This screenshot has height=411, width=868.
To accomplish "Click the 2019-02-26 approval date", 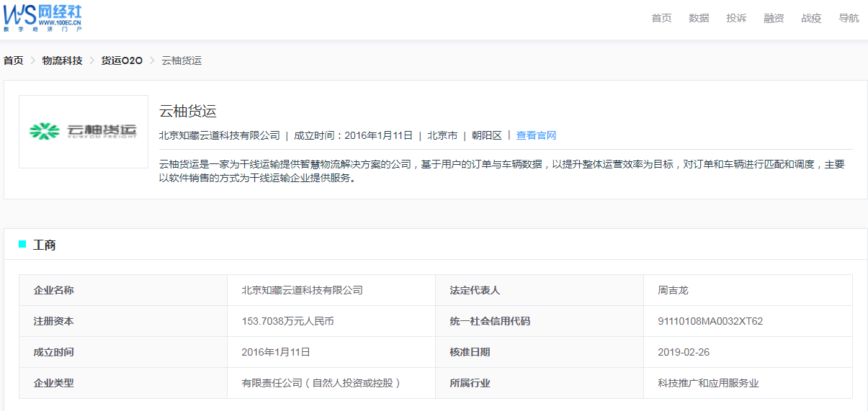I will [684, 352].
